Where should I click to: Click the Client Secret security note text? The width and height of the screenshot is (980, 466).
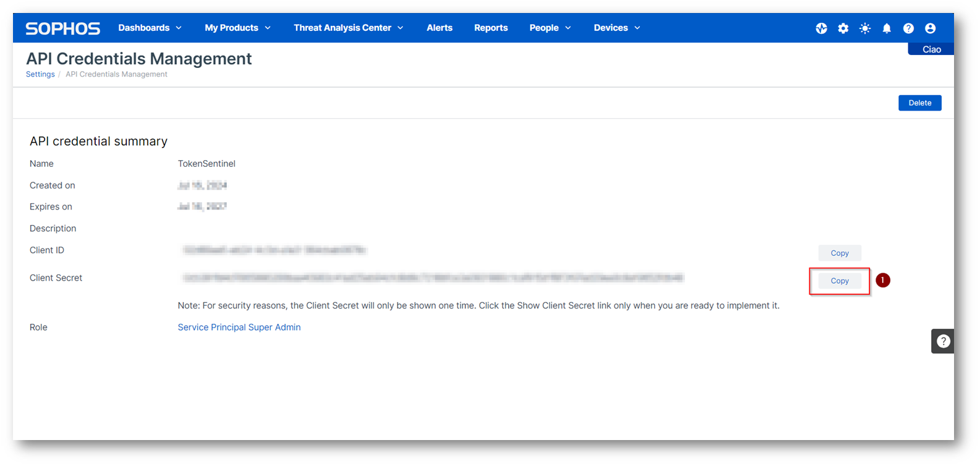coord(479,306)
